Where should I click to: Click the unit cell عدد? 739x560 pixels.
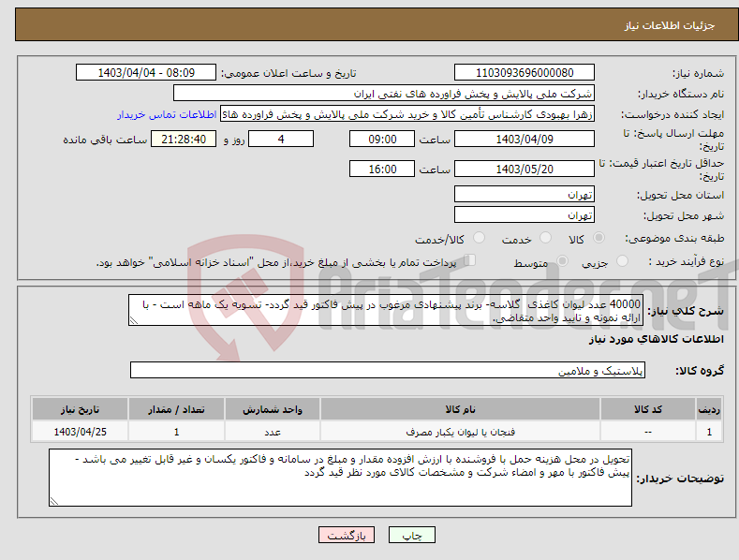pos(273,432)
